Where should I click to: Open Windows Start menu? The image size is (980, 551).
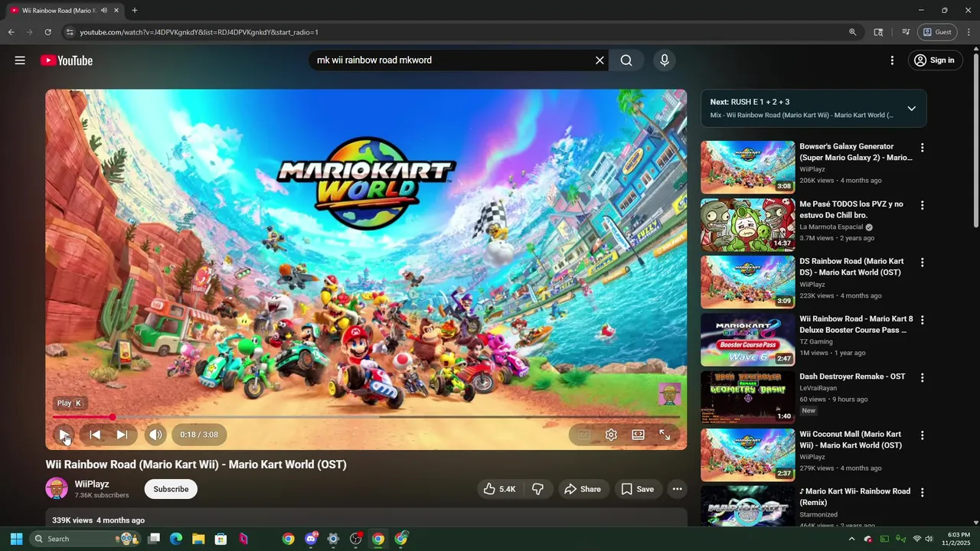point(16,539)
